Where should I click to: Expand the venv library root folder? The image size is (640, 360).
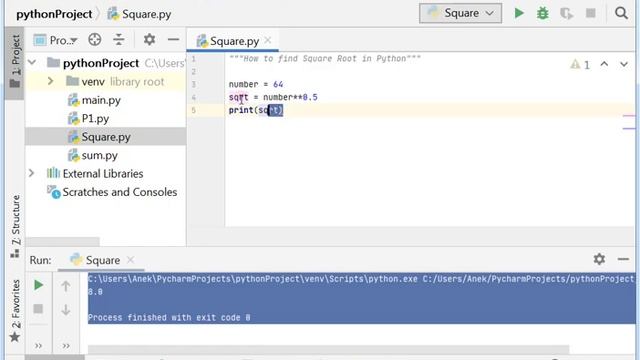pos(50,81)
